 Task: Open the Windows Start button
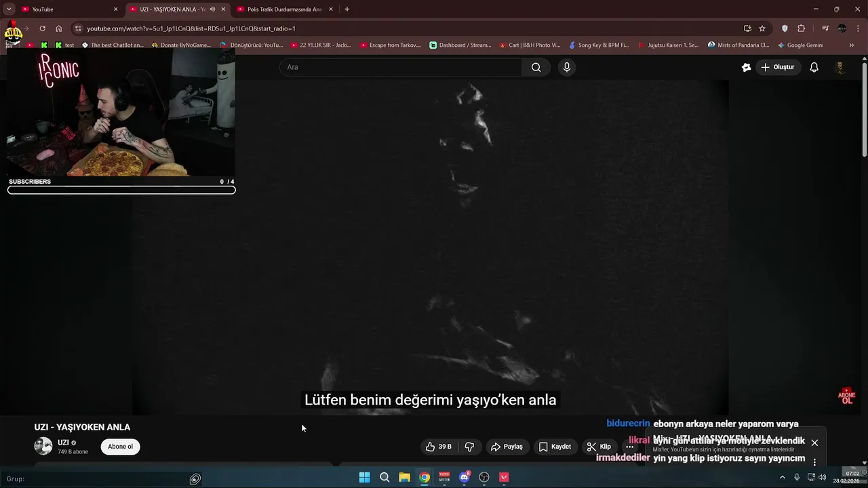click(x=364, y=477)
